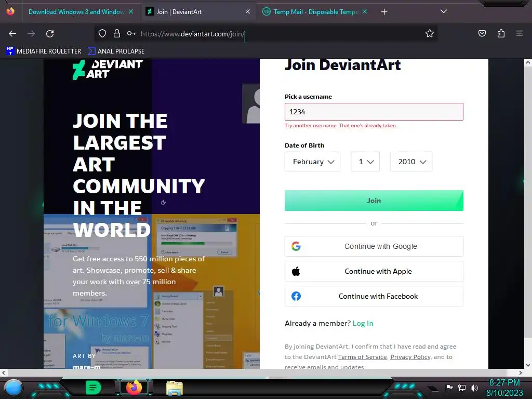The image size is (532, 399).
Task: Open the Privacy Policy link
Action: (x=410, y=357)
